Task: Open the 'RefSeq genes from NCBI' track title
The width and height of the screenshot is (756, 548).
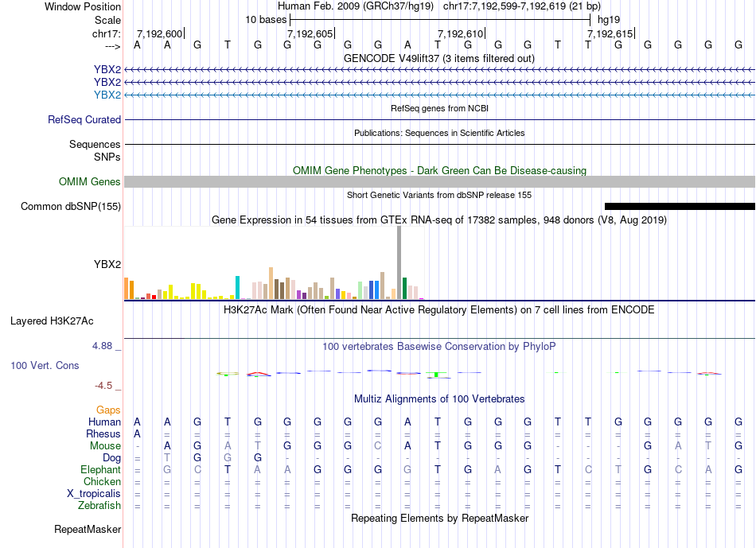Action: tap(439, 108)
